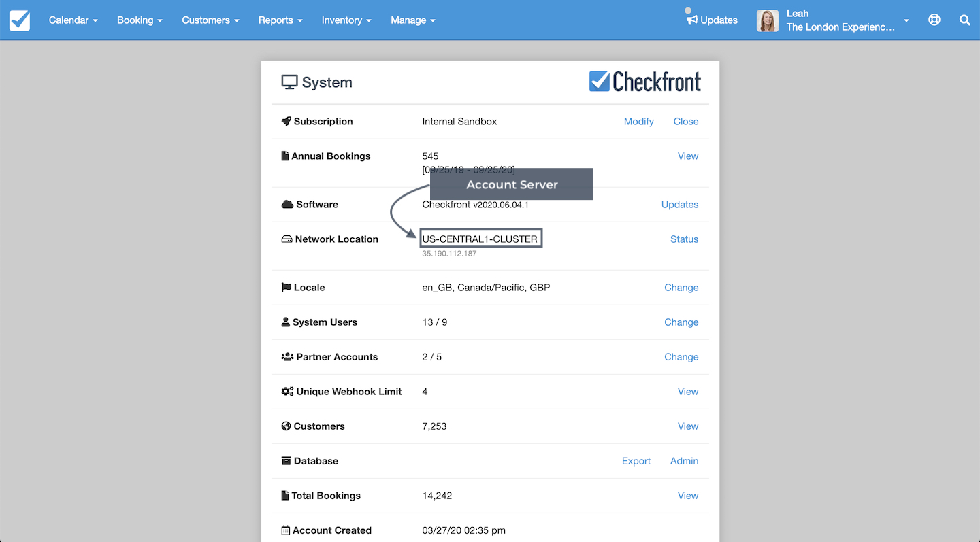Screen dimensions: 980x542
Task: Click the Database archive box icon
Action: tap(286, 460)
